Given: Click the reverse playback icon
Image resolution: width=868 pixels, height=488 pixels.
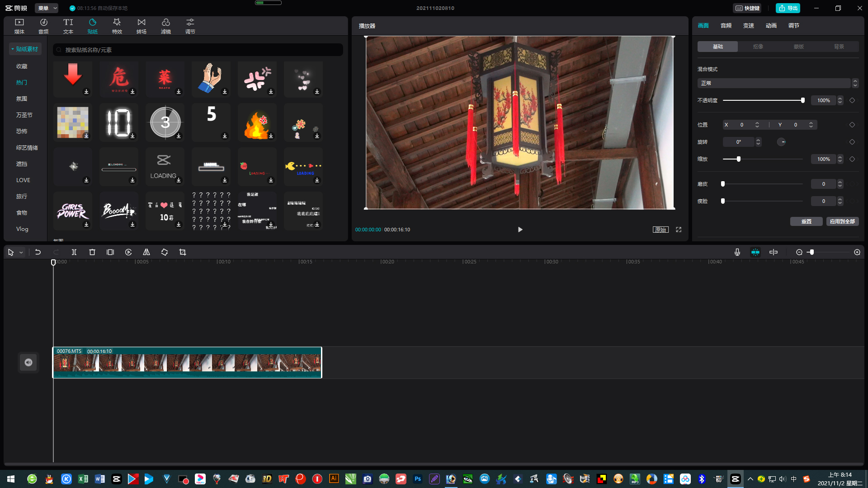Looking at the screenshot, I should [x=128, y=252].
